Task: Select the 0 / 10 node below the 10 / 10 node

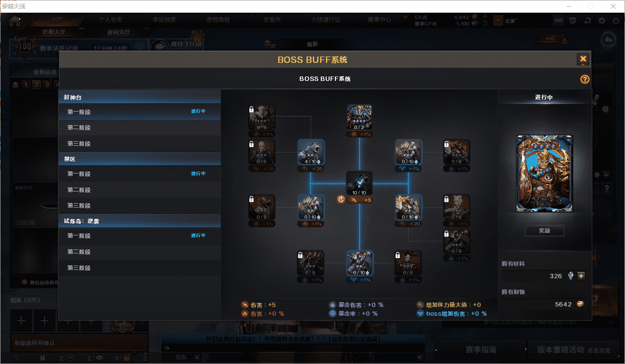Action: coord(359,263)
